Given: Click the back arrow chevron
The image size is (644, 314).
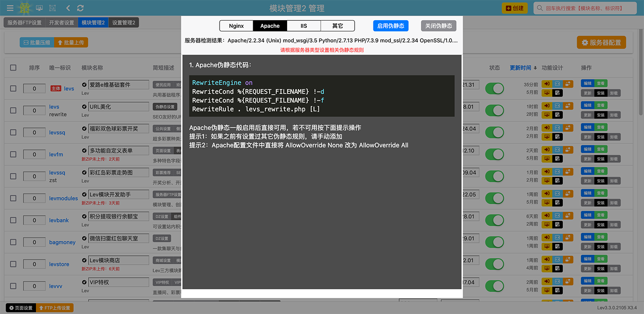Looking at the screenshot, I should tap(68, 8).
